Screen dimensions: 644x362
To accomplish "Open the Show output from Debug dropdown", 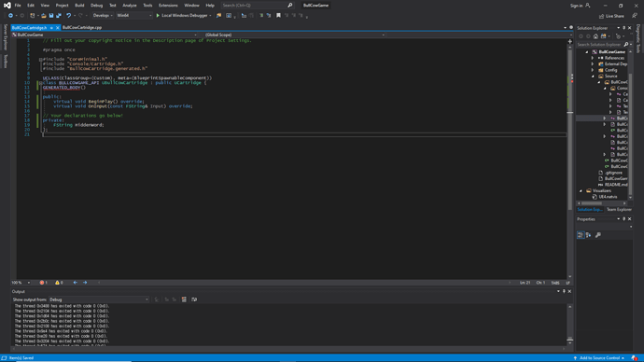I will click(99, 299).
